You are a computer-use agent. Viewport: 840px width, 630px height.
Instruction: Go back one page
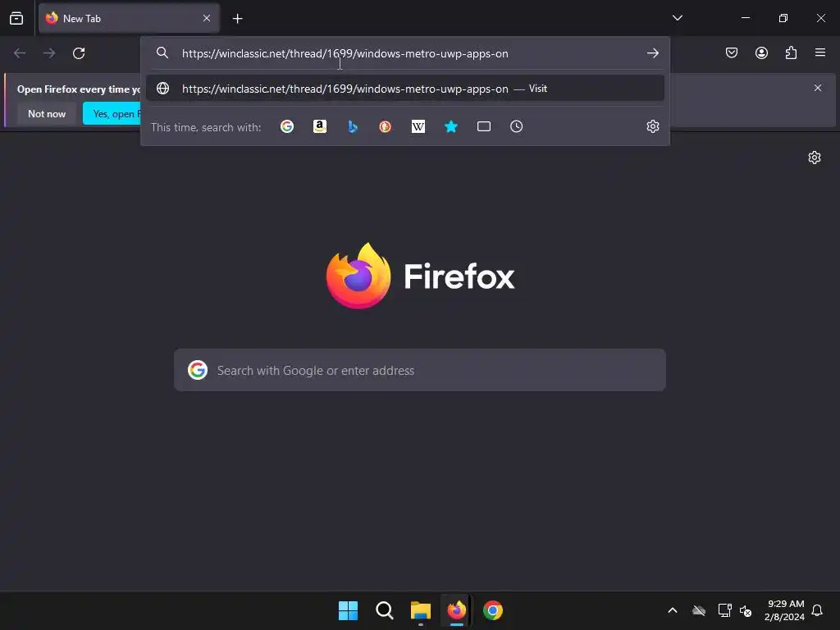[x=20, y=53]
